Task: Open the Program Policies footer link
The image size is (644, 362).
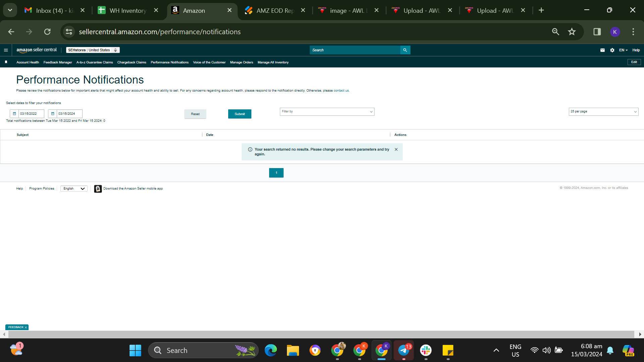Action: pyautogui.click(x=42, y=189)
